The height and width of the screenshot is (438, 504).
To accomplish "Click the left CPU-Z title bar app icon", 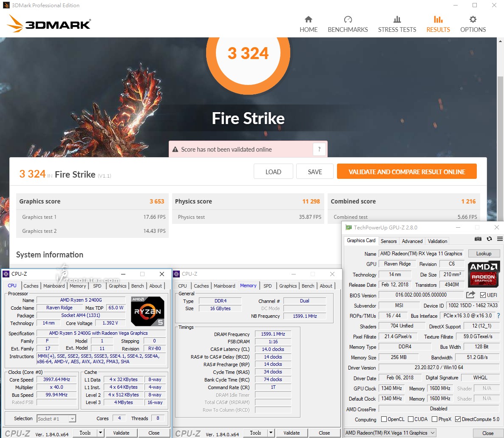I will coord(6,274).
